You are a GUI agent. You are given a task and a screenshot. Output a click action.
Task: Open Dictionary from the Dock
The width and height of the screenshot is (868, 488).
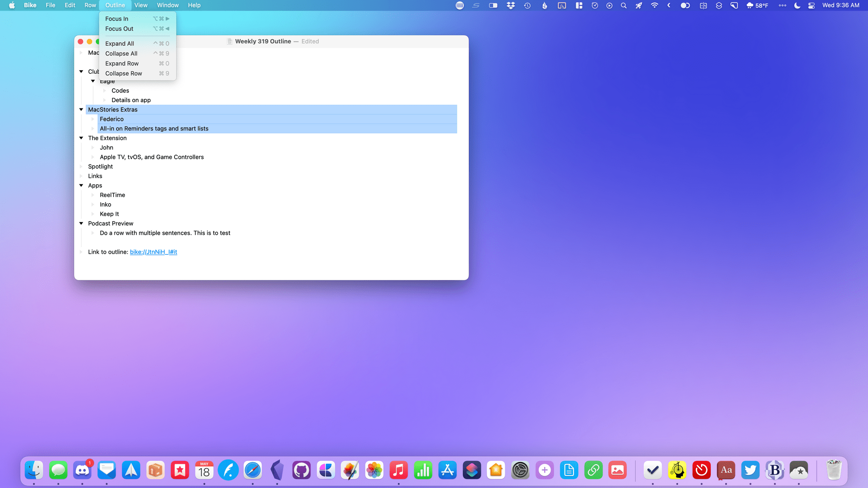(726, 470)
